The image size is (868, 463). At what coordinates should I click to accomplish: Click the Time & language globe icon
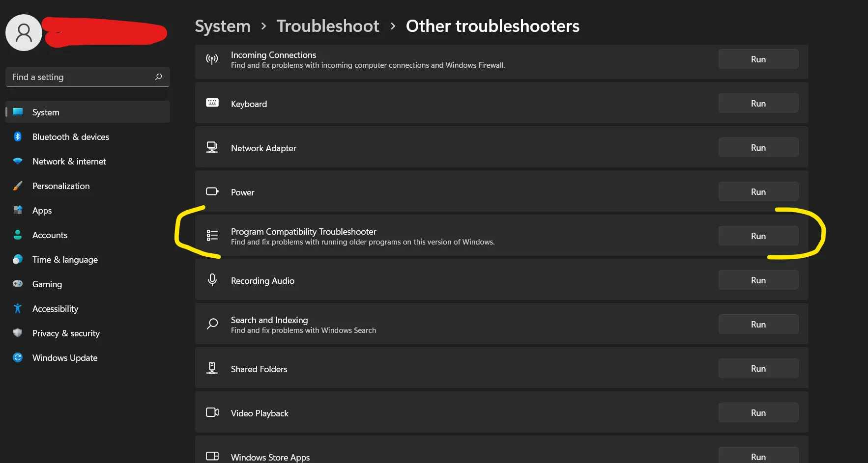(x=18, y=259)
